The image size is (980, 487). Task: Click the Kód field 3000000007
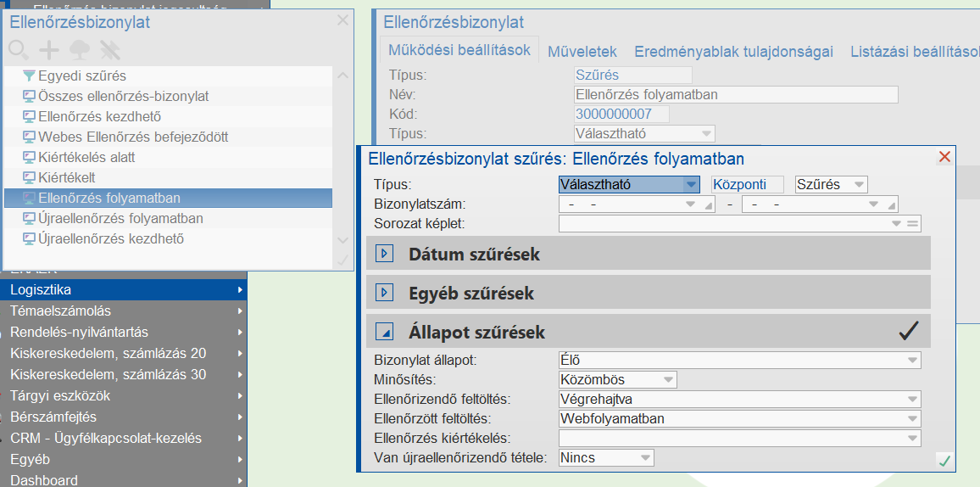(x=621, y=115)
